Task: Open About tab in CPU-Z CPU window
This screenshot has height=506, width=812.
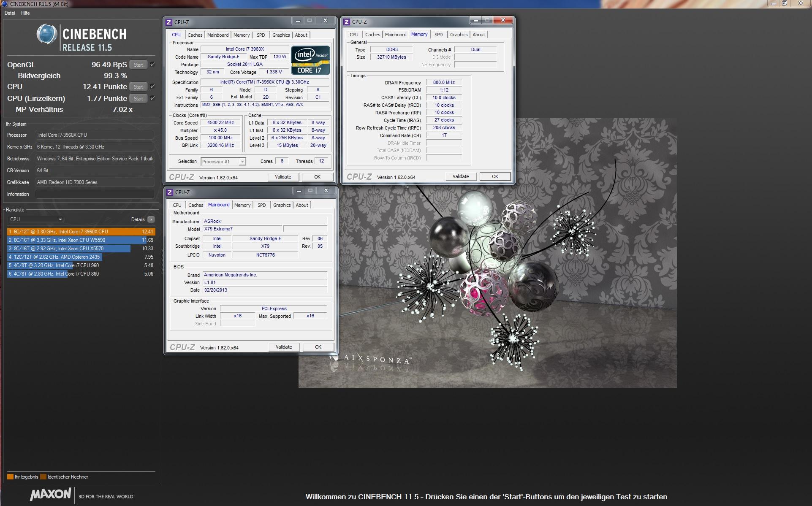Action: coord(301,35)
